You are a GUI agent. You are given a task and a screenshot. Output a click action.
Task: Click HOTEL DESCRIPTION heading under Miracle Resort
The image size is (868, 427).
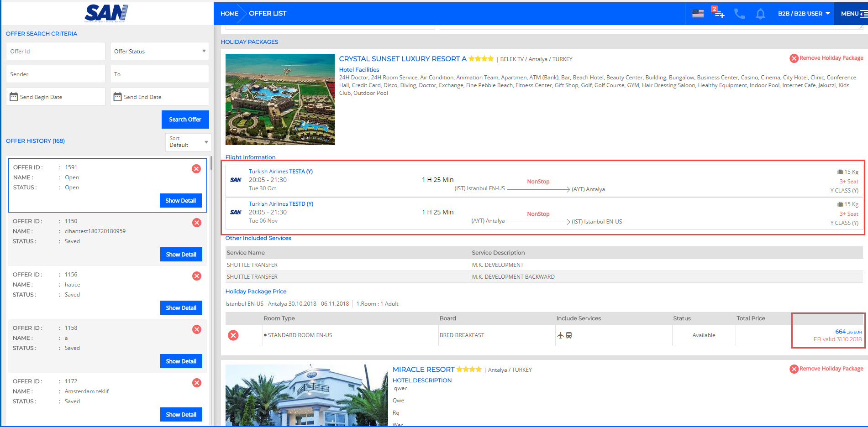tap(422, 380)
